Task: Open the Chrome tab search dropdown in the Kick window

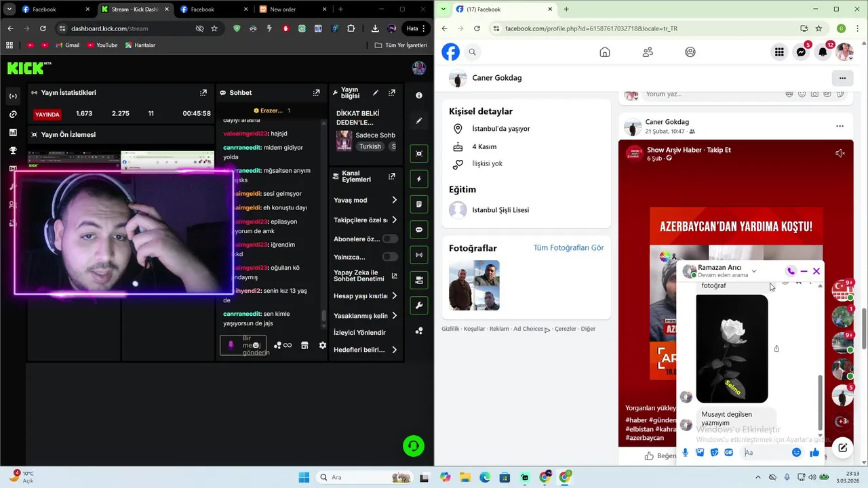Action: [9, 9]
